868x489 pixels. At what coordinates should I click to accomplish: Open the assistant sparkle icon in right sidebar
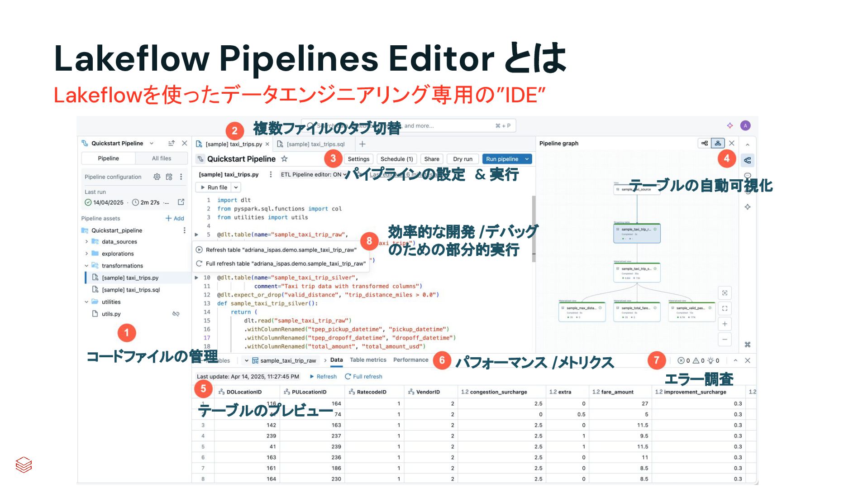point(748,207)
